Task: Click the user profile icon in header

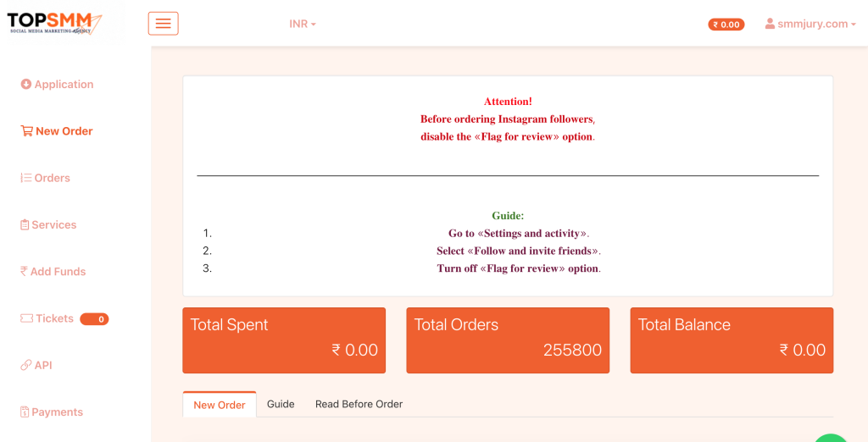Action: point(770,24)
